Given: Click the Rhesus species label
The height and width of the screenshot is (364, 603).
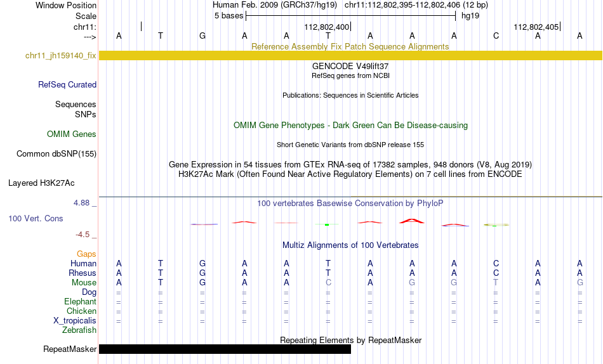Looking at the screenshot, I should point(83,273).
